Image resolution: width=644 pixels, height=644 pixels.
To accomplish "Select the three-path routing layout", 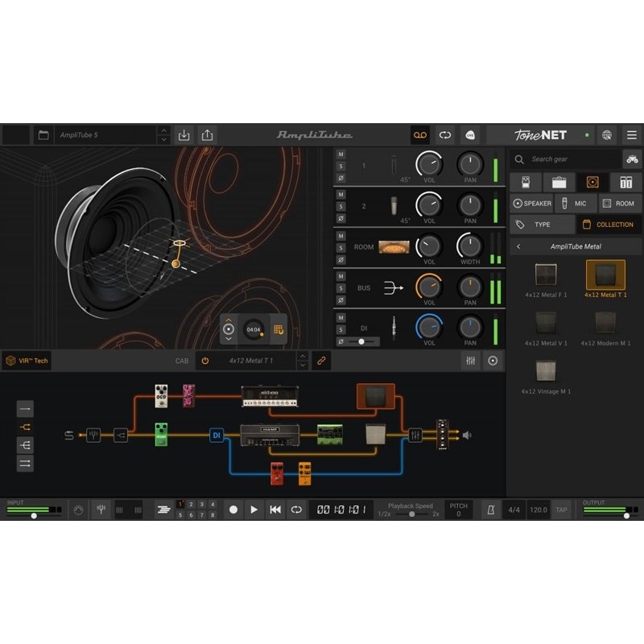I will [25, 445].
